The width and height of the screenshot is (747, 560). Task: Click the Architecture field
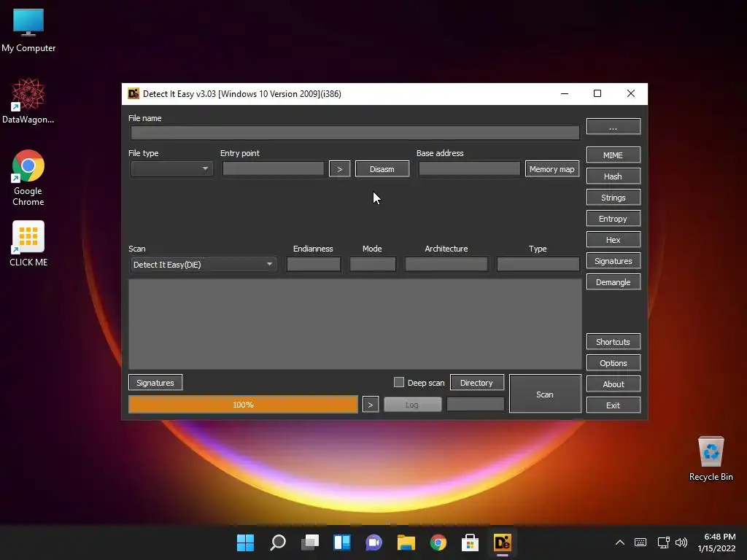coord(446,264)
